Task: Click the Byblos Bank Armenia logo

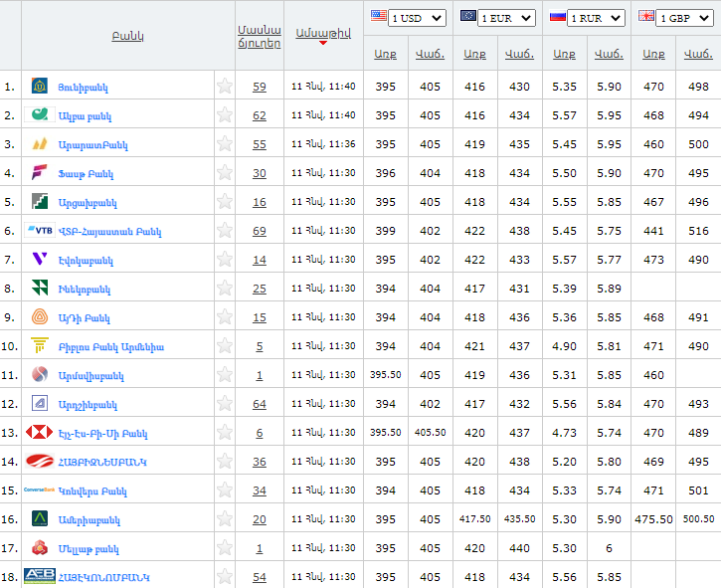Action: (x=40, y=346)
